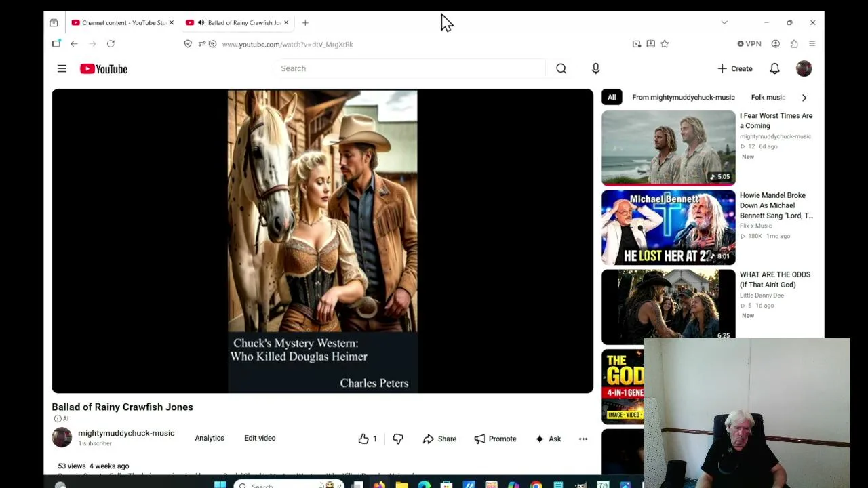Open the Firefox application menu
This screenshot has height=488, width=868.
pos(812,44)
